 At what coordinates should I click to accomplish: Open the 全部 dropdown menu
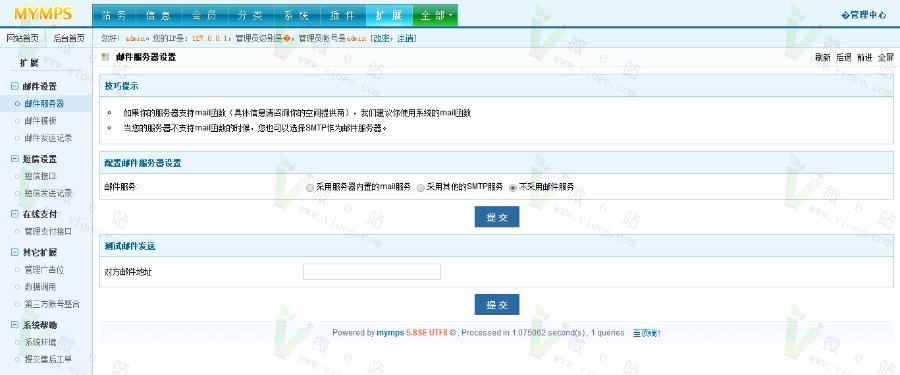point(435,16)
